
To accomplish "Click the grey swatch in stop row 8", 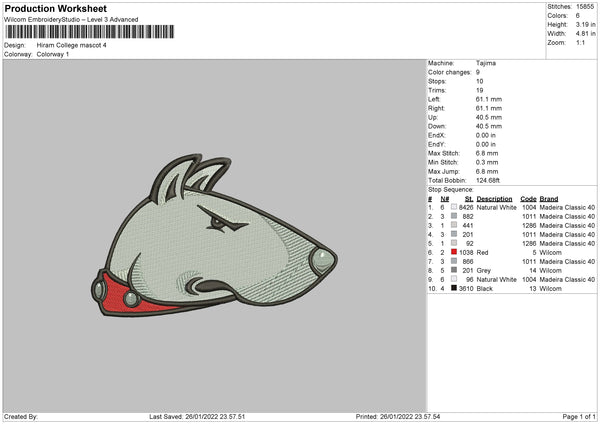I will [454, 270].
